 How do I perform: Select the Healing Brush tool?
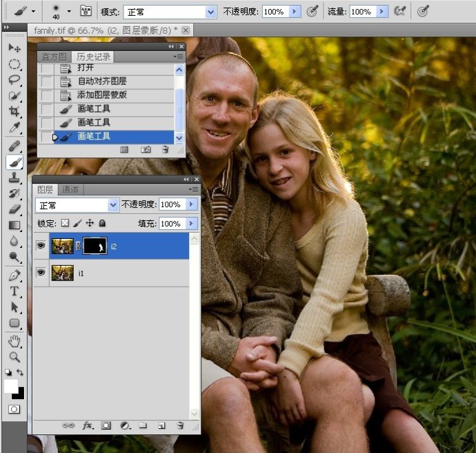point(14,146)
